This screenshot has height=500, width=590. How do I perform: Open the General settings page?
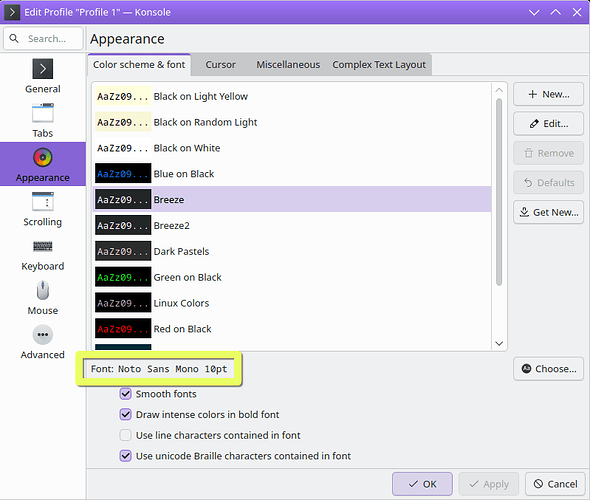click(43, 76)
